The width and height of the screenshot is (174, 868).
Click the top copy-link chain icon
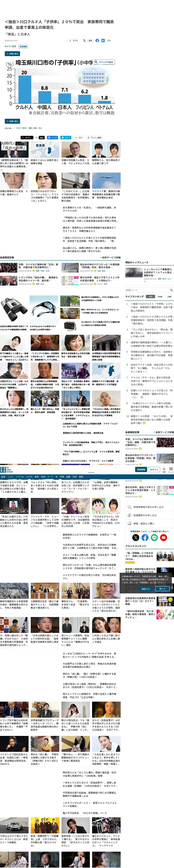pos(109,41)
